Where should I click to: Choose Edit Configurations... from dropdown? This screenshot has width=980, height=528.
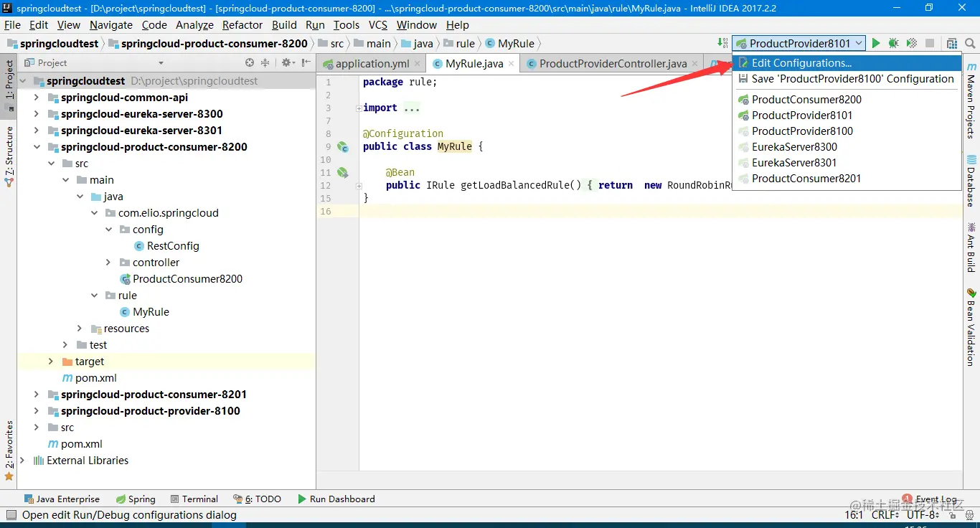pyautogui.click(x=847, y=63)
